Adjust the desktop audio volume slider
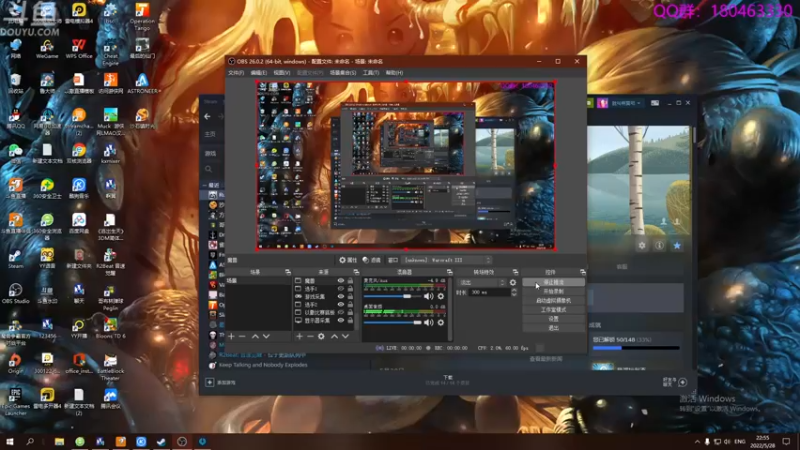The image size is (800, 450). tap(393, 322)
